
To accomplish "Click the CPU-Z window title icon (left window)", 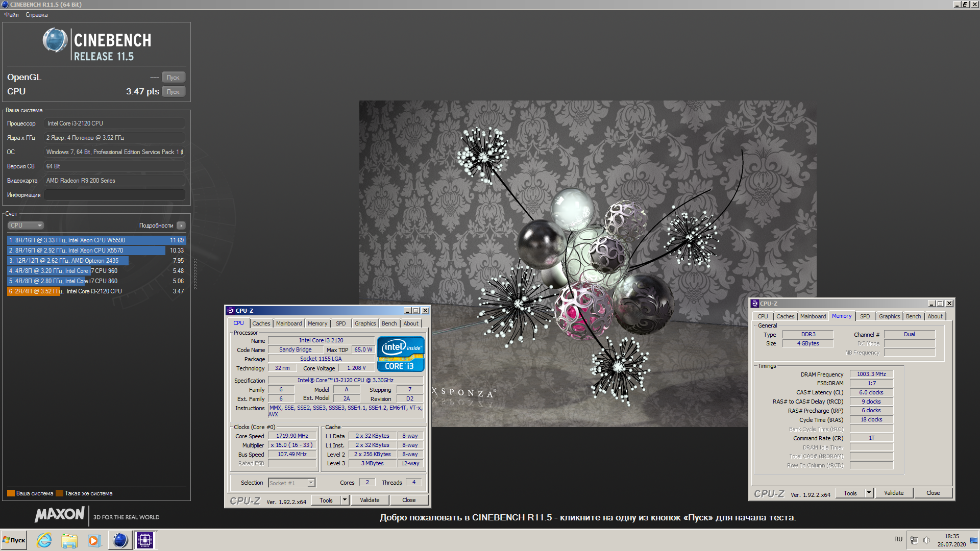I will (x=231, y=311).
